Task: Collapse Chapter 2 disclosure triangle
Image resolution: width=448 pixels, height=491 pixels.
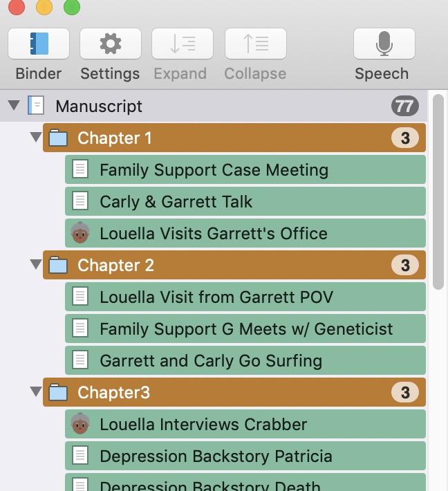Action: [x=36, y=264]
